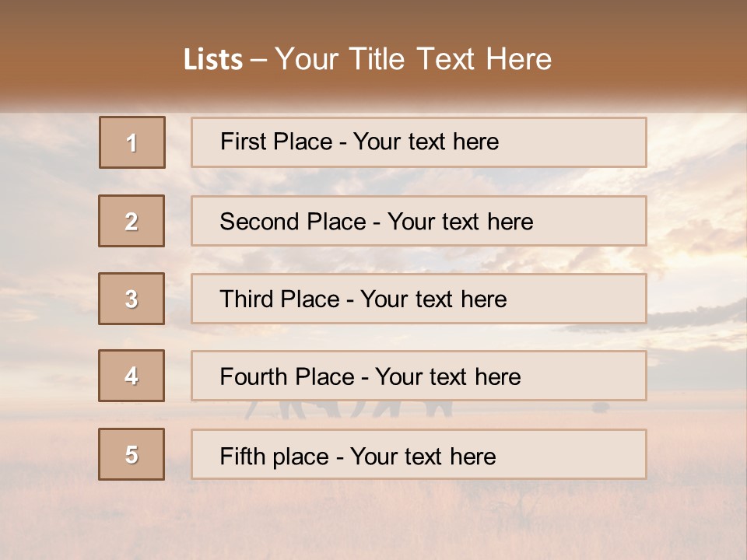Click 'Your text here' in Fourth Place row
Screen dimensions: 747x560
click(447, 377)
